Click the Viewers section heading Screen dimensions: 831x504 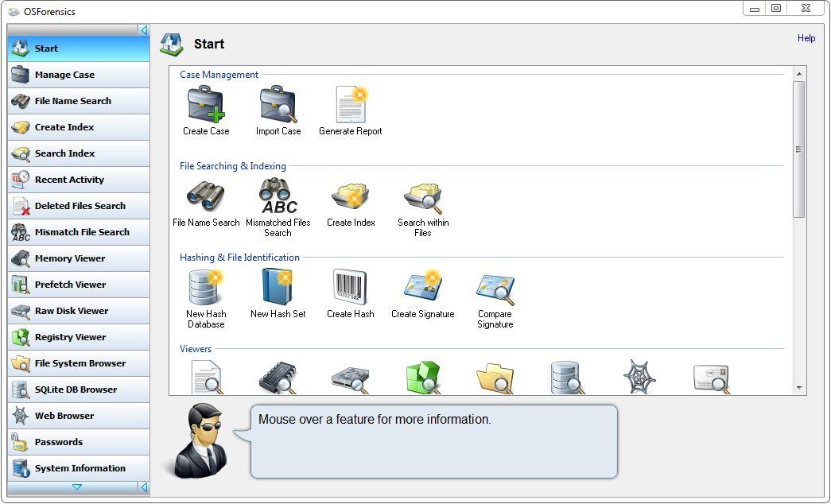[x=196, y=349]
